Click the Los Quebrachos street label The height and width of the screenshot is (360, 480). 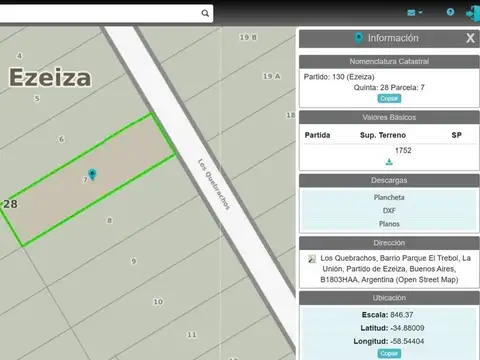[214, 184]
